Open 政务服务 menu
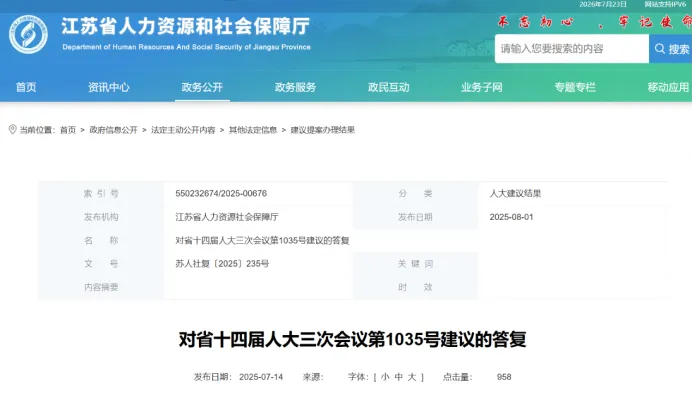Screen dimensions: 693x395 295,87
